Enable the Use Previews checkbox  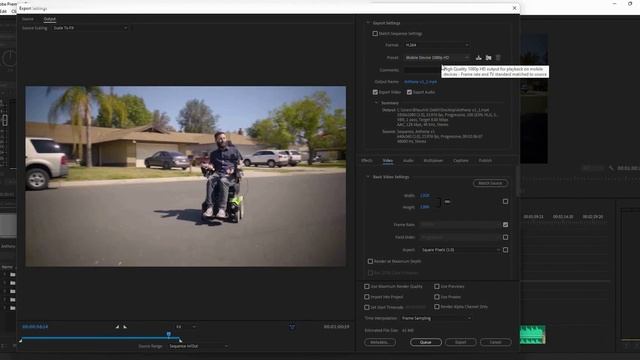pos(437,287)
